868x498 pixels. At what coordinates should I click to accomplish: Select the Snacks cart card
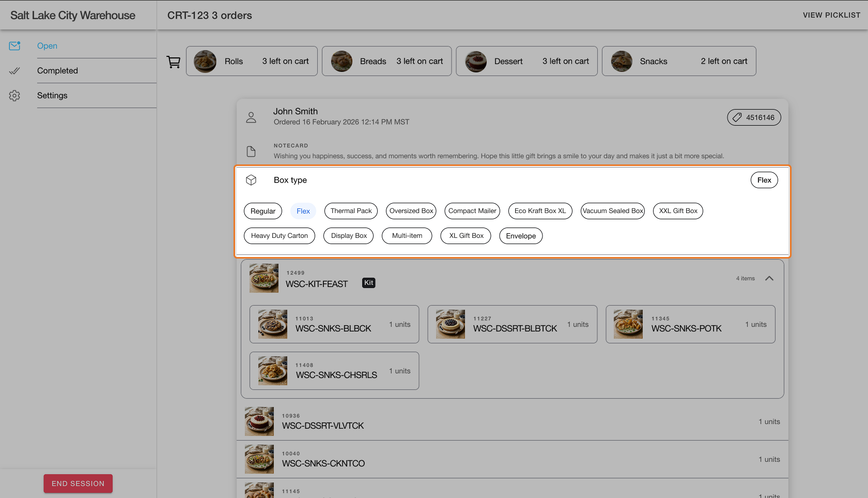[x=679, y=61]
